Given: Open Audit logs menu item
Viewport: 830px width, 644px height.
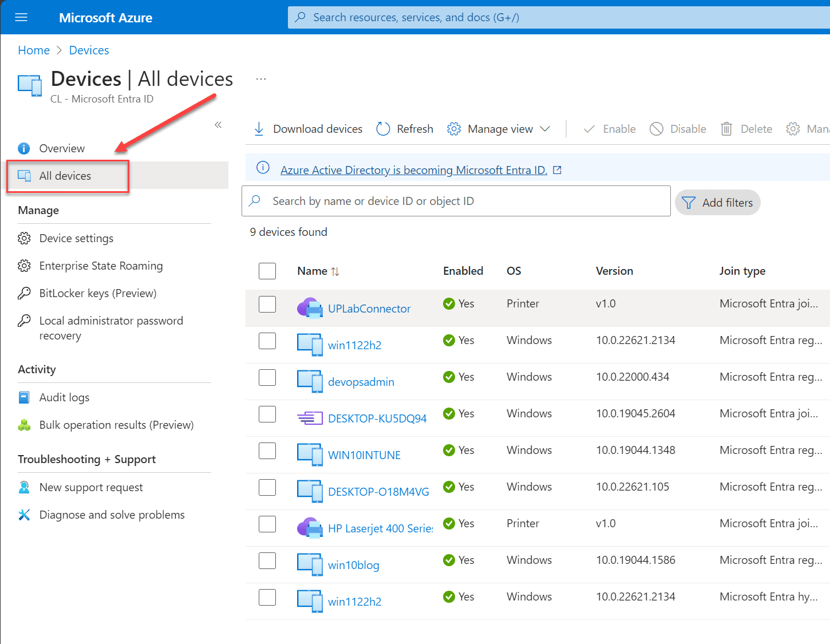Looking at the screenshot, I should tap(64, 397).
